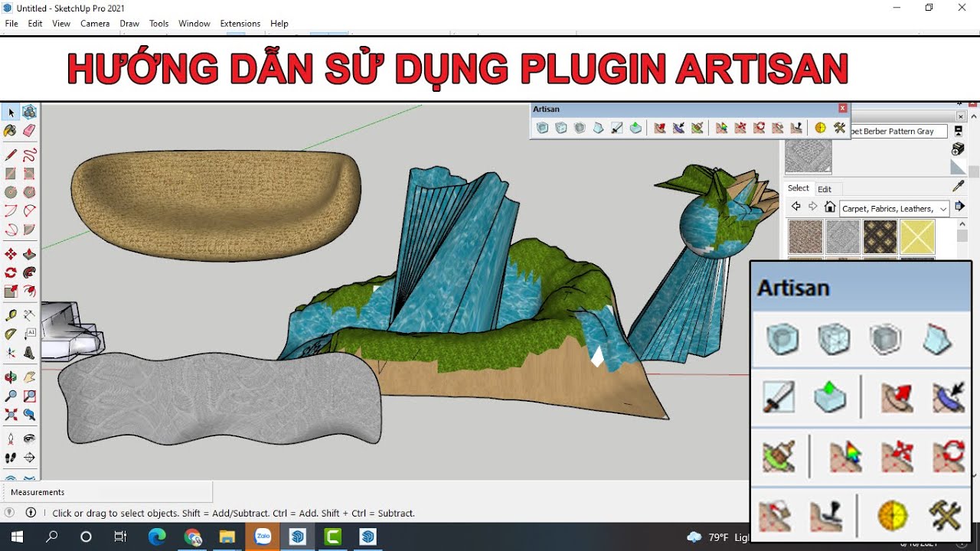This screenshot has width=980, height=551.
Task: Pick the pink Eraser tool
Action: [29, 131]
